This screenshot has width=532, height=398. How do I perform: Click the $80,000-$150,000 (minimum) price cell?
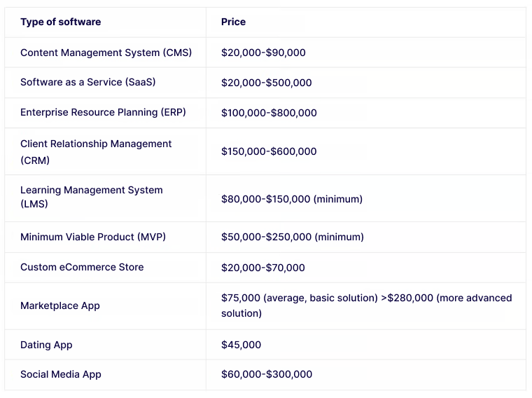point(291,199)
